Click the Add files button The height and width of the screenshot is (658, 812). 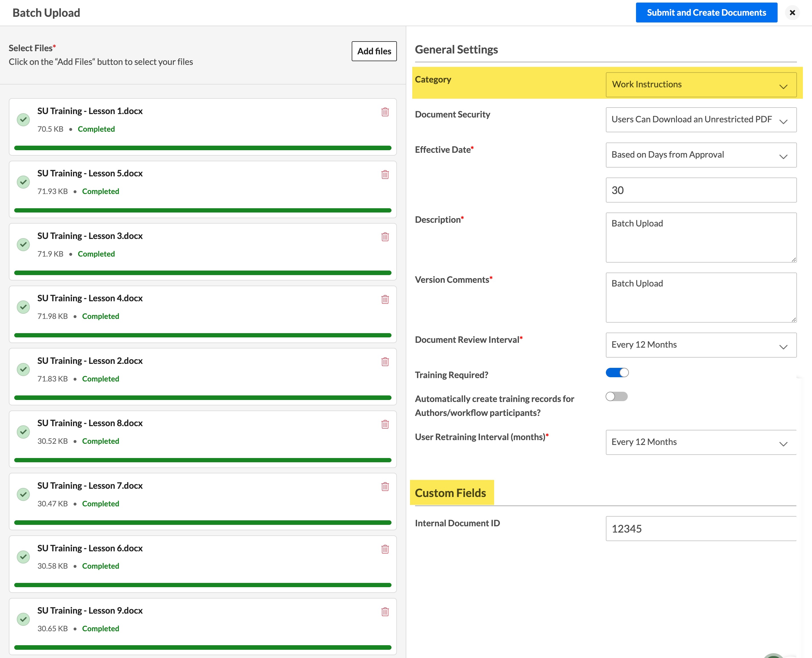pos(374,51)
